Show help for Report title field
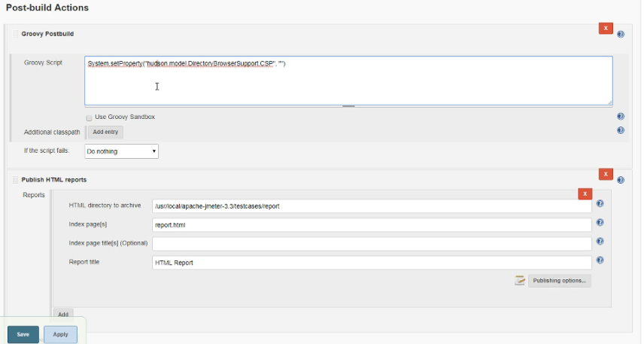This screenshot has width=644, height=344. click(x=600, y=260)
